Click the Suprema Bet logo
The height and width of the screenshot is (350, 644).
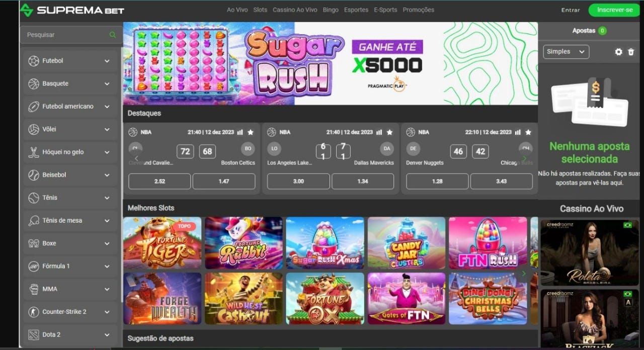[x=72, y=10]
